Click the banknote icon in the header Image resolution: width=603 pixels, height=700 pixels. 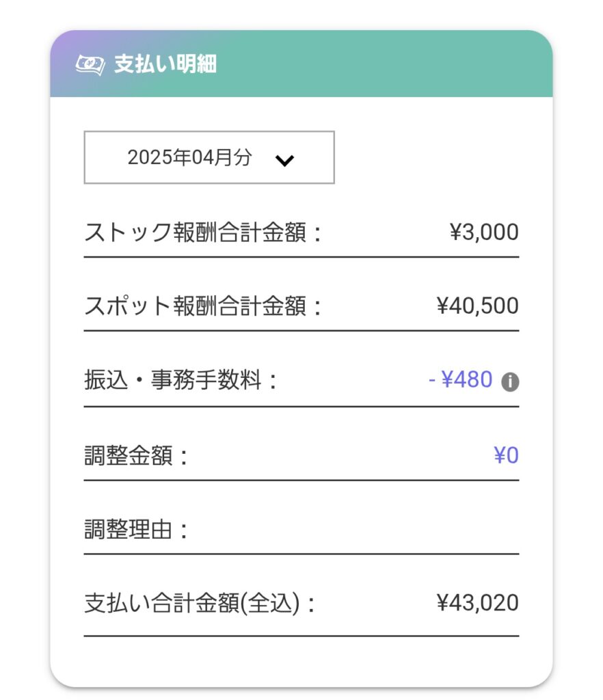90,65
